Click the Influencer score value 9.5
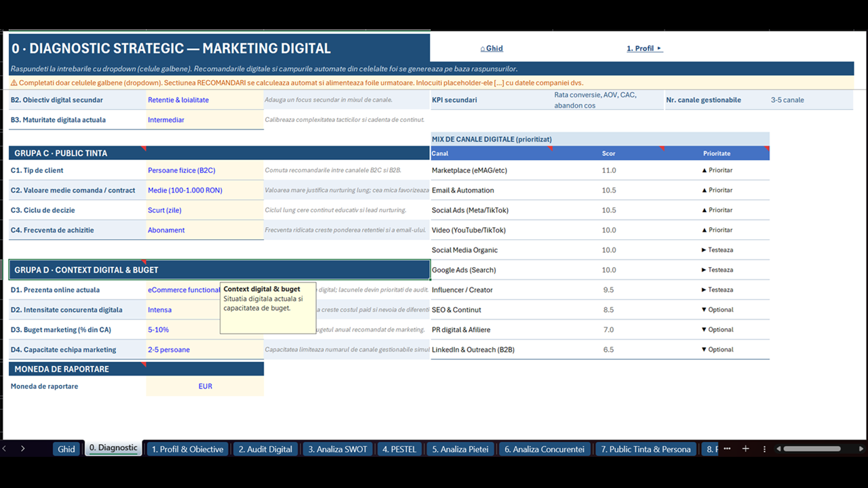868x488 pixels. pyautogui.click(x=608, y=290)
